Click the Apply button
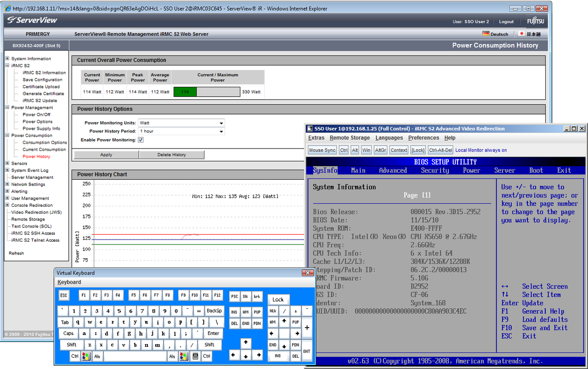 point(106,155)
